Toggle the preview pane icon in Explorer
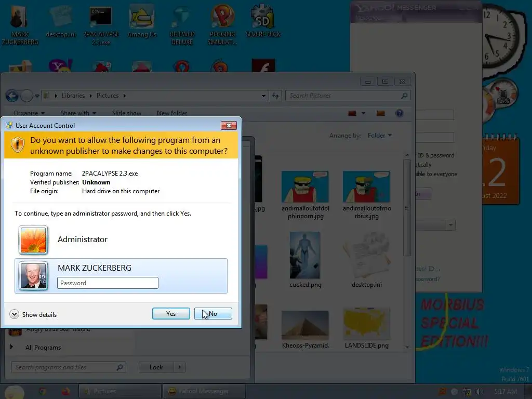Viewport: 532px width, 399px height. [381, 113]
